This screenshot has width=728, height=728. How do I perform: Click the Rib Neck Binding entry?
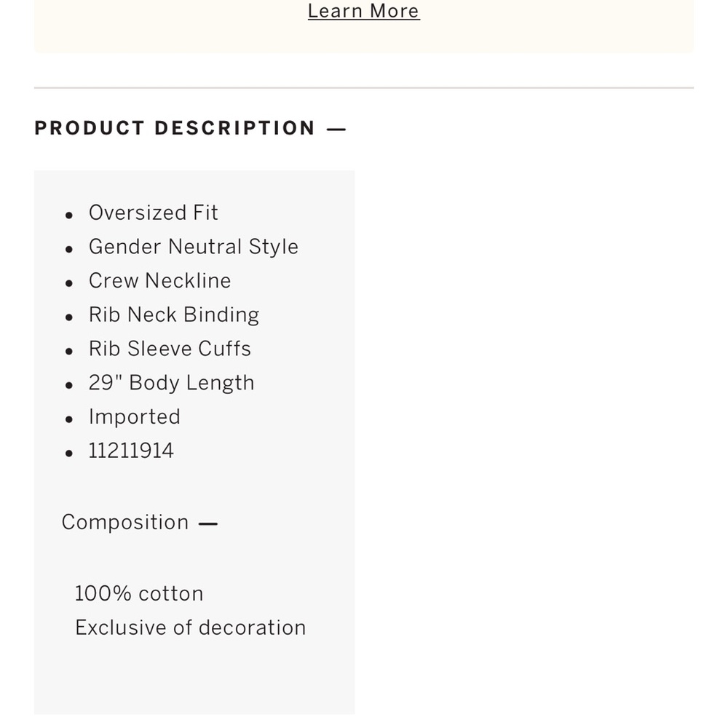click(174, 314)
